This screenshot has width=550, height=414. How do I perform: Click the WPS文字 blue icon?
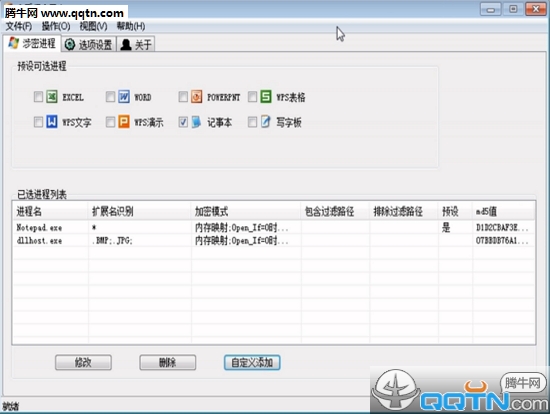pyautogui.click(x=52, y=122)
